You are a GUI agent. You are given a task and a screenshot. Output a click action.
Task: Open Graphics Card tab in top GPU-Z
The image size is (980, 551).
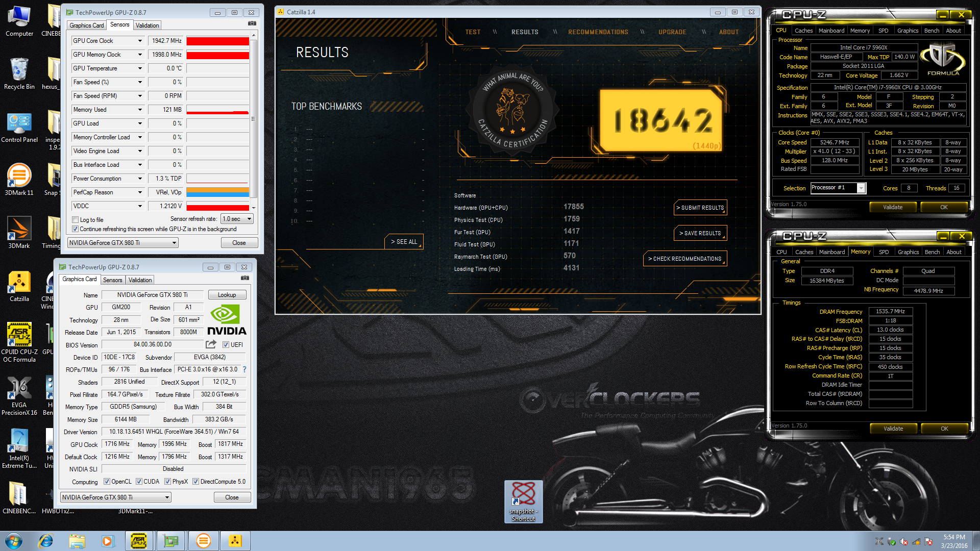coord(86,26)
